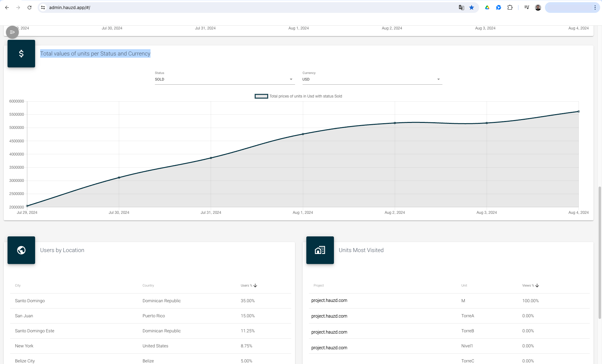Reload the page with refresh button

click(x=29, y=8)
